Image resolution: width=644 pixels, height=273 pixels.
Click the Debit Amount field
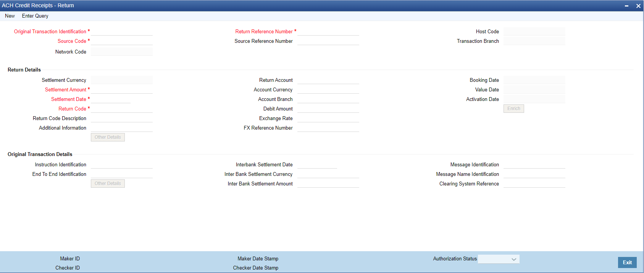click(x=328, y=109)
